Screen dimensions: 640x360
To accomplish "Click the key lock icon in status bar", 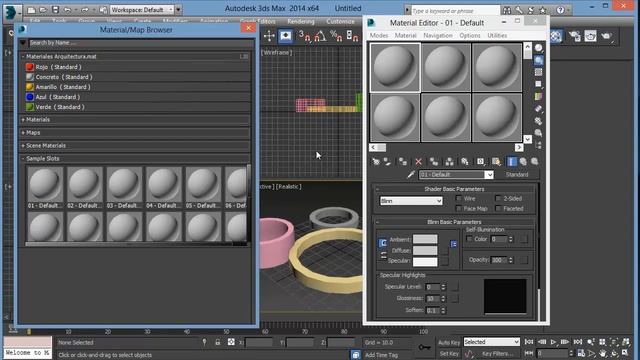I will pos(424,347).
